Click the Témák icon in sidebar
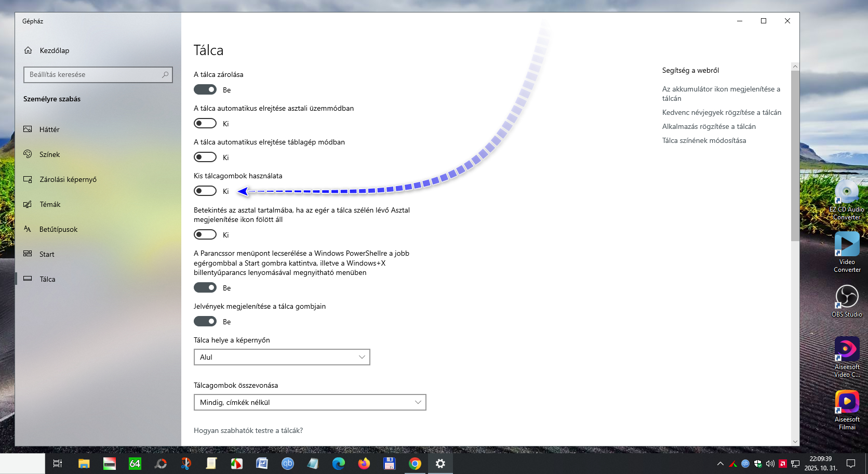 tap(28, 204)
